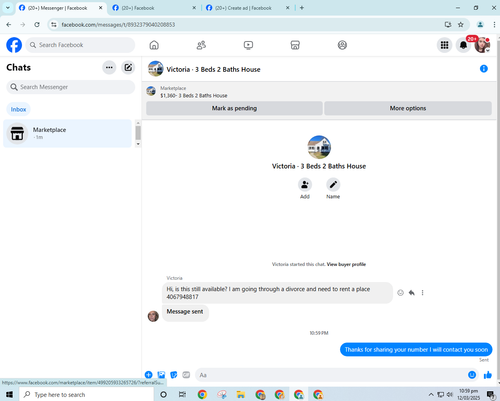Screen dimensions: 500x401
Task: Click the Search Messenger field
Action: point(71,87)
